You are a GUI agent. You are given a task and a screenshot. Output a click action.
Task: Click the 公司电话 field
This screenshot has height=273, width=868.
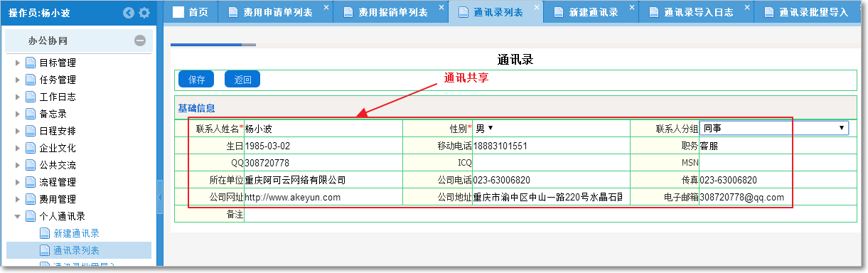pos(550,180)
